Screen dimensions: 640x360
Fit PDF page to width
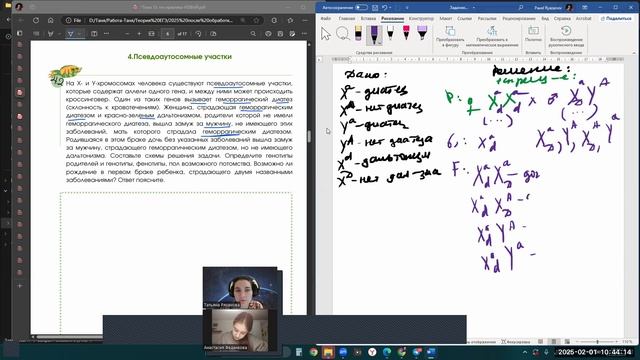coord(151,33)
